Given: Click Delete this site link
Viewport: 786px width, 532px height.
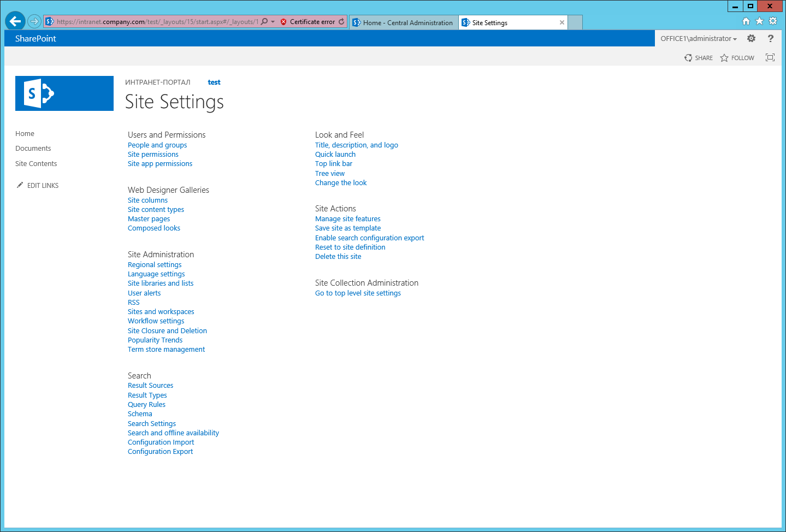Looking at the screenshot, I should point(338,257).
